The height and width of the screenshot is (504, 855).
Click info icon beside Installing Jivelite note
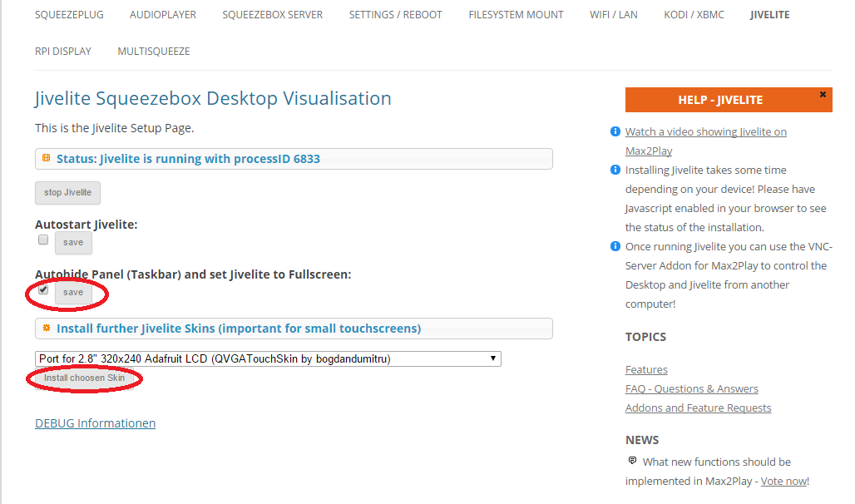[x=615, y=170]
